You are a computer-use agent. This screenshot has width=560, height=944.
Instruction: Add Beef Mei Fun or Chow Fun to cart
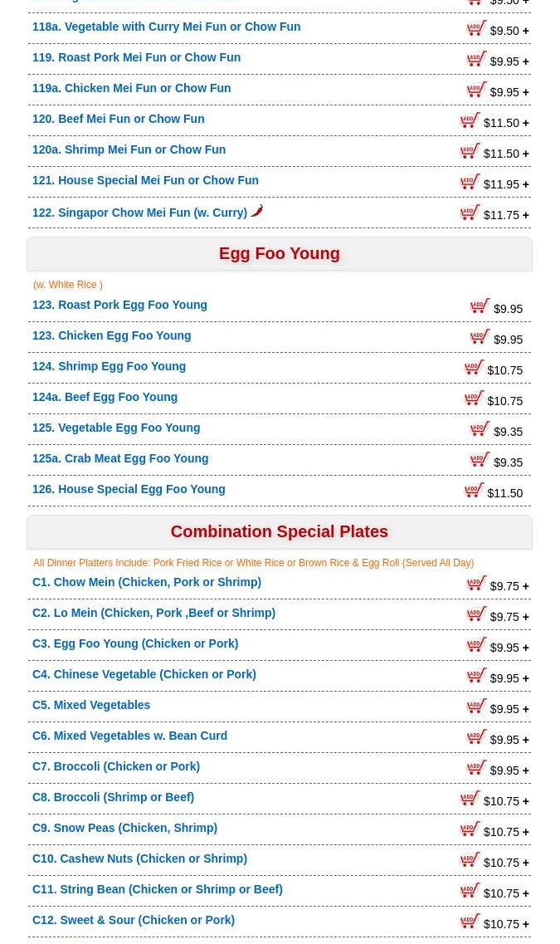[470, 120]
